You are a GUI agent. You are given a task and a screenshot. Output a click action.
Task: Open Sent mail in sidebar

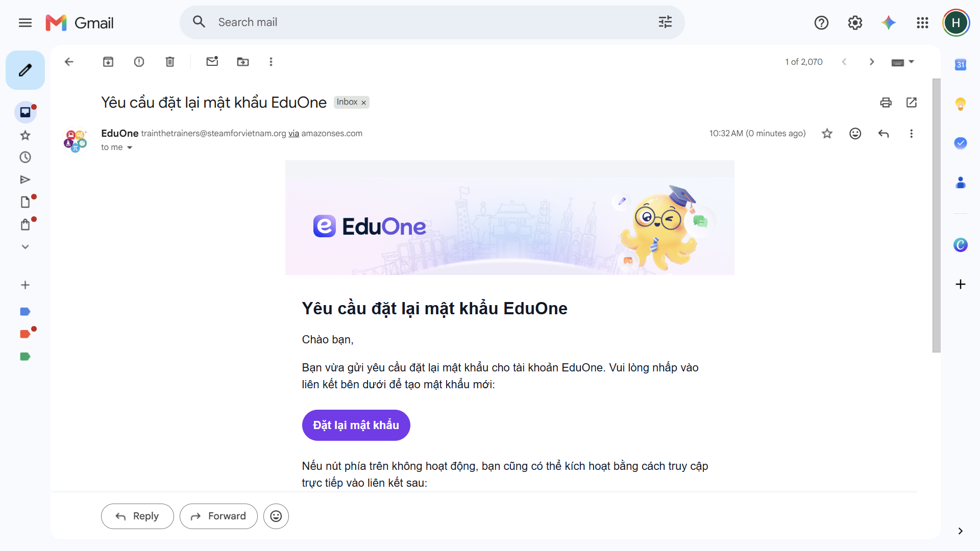click(25, 180)
